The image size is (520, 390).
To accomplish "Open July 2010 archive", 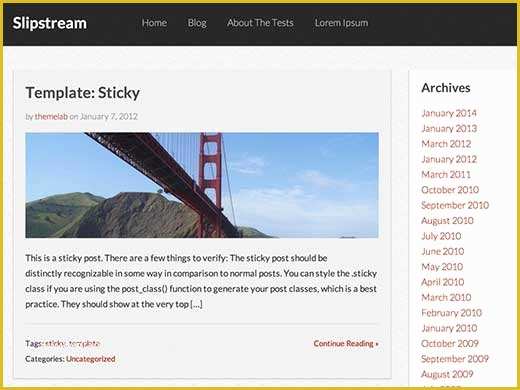I will click(441, 236).
